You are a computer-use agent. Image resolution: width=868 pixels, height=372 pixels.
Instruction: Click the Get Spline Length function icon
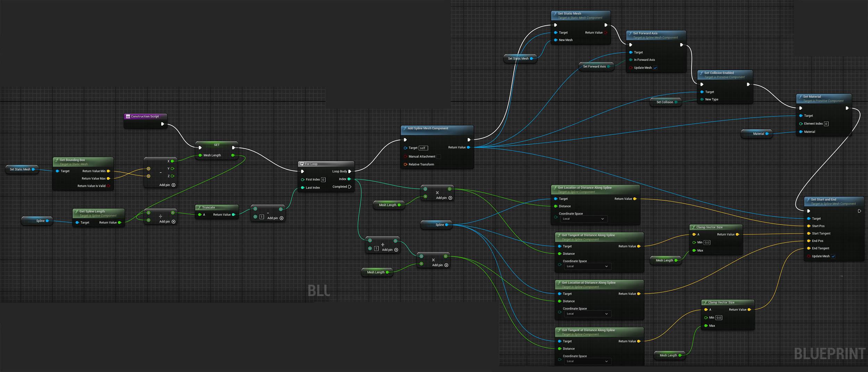click(76, 211)
